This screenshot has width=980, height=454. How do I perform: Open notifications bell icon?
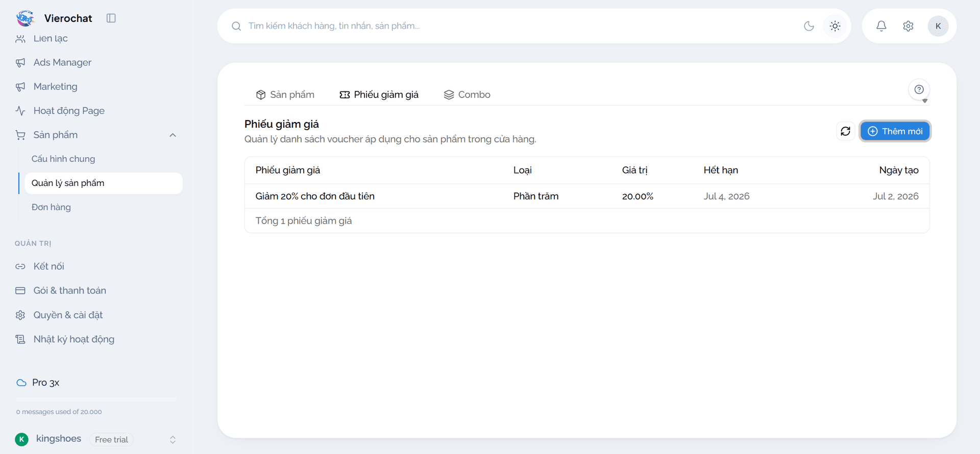pos(881,26)
